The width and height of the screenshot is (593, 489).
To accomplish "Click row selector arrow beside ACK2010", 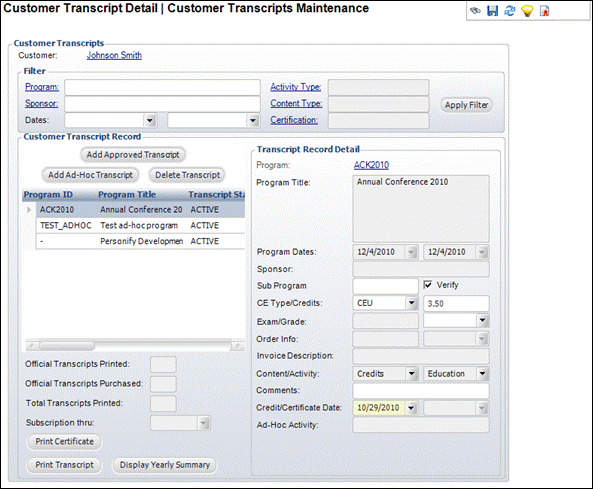I will (x=29, y=210).
